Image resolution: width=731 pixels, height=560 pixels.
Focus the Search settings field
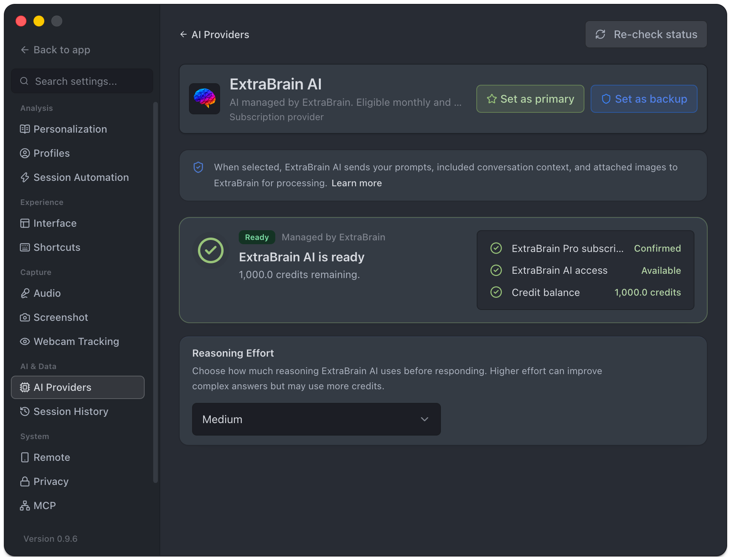(x=82, y=81)
